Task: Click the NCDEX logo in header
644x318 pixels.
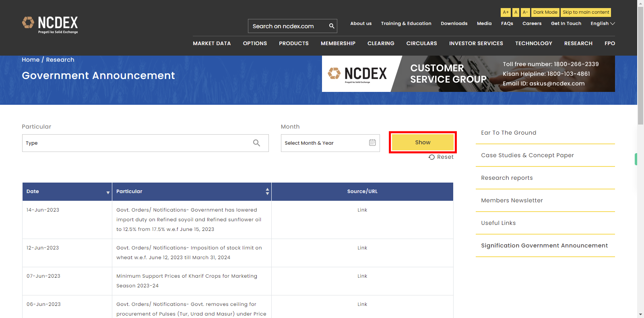Action: click(x=50, y=25)
